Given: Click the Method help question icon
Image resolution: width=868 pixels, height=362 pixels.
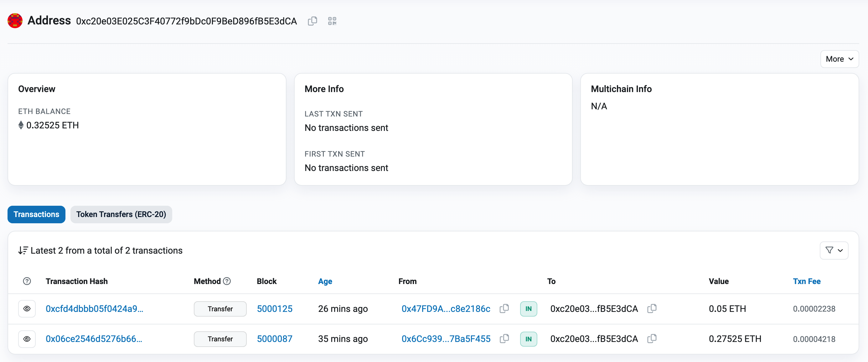Looking at the screenshot, I should [227, 281].
